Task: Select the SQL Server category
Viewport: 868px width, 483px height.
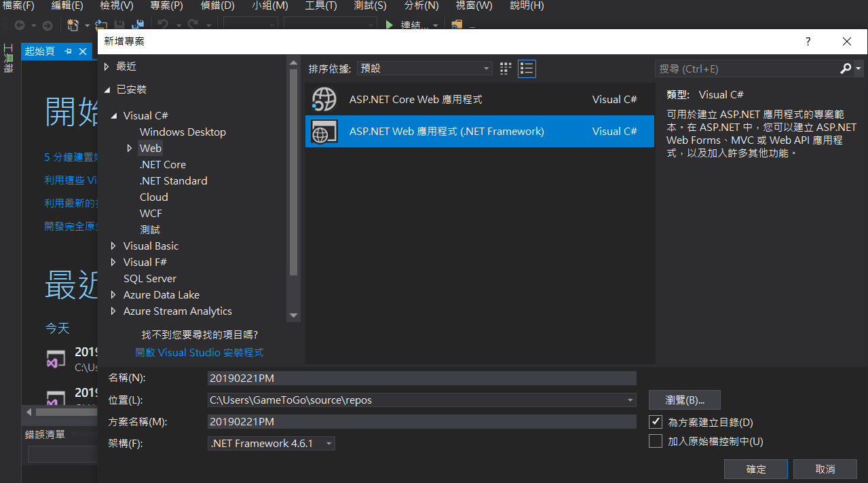Action: 150,278
